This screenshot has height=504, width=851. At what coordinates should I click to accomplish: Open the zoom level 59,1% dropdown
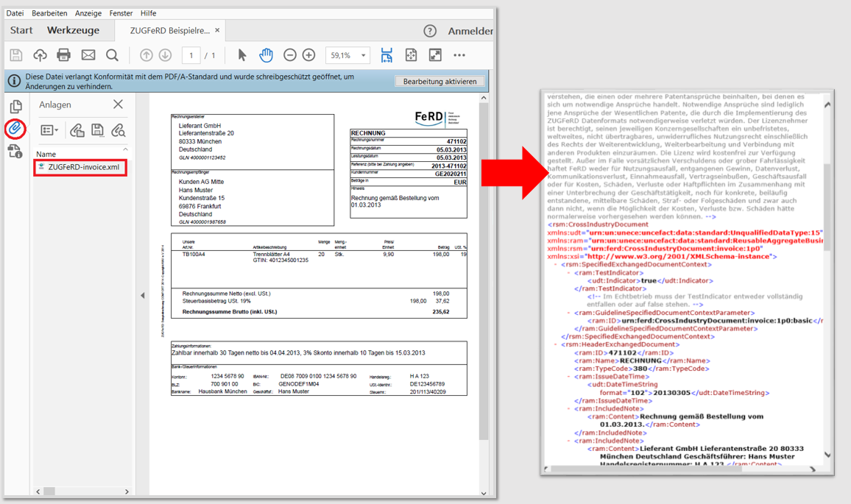click(x=364, y=55)
